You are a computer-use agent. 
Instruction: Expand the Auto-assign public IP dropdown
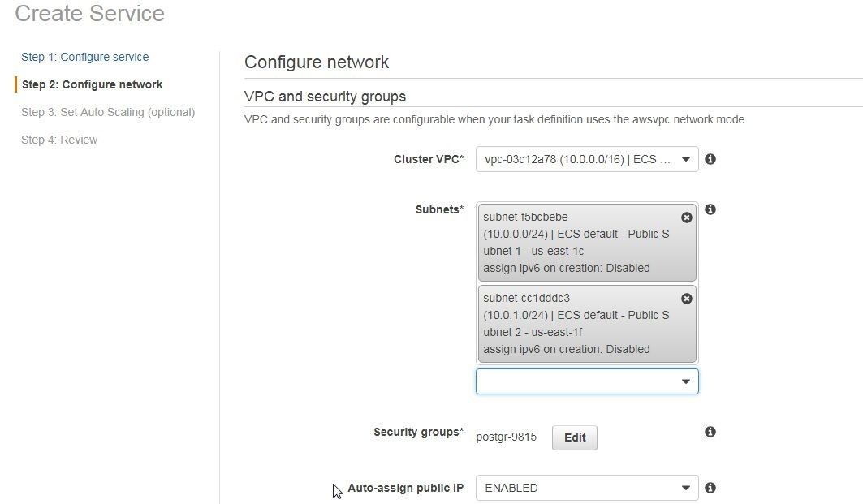click(x=587, y=488)
